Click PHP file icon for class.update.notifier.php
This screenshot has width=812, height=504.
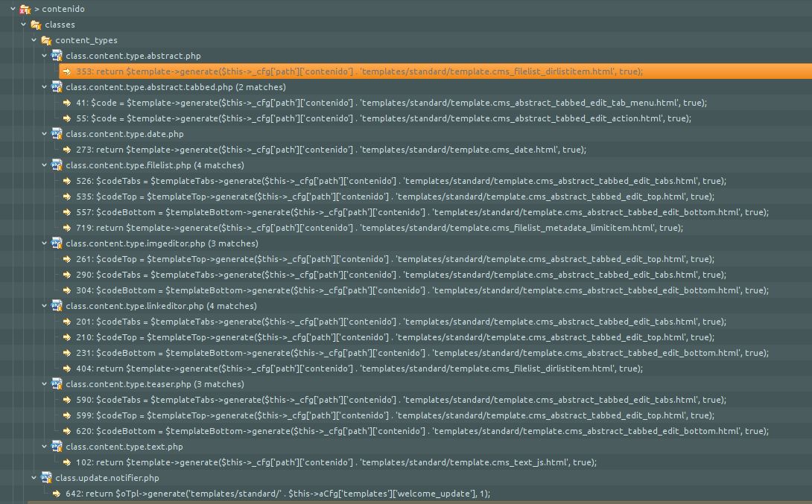pos(46,478)
